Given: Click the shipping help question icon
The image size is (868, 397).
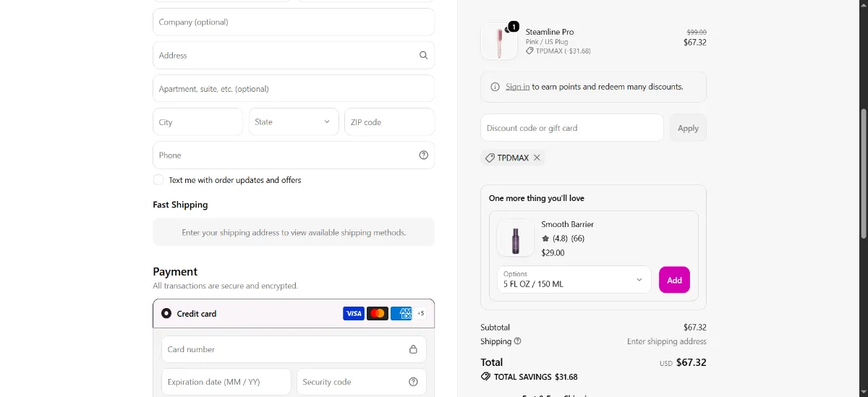Looking at the screenshot, I should (x=517, y=341).
